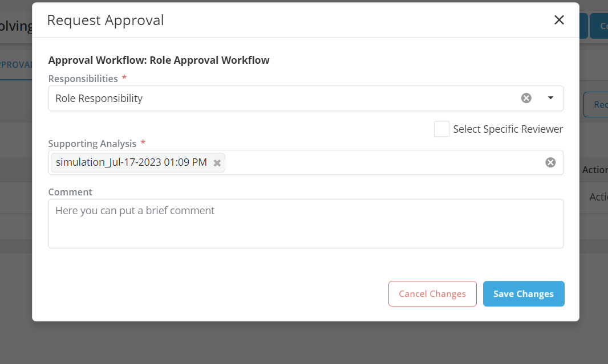
Task: Focus the Comment text box
Action: click(x=306, y=223)
